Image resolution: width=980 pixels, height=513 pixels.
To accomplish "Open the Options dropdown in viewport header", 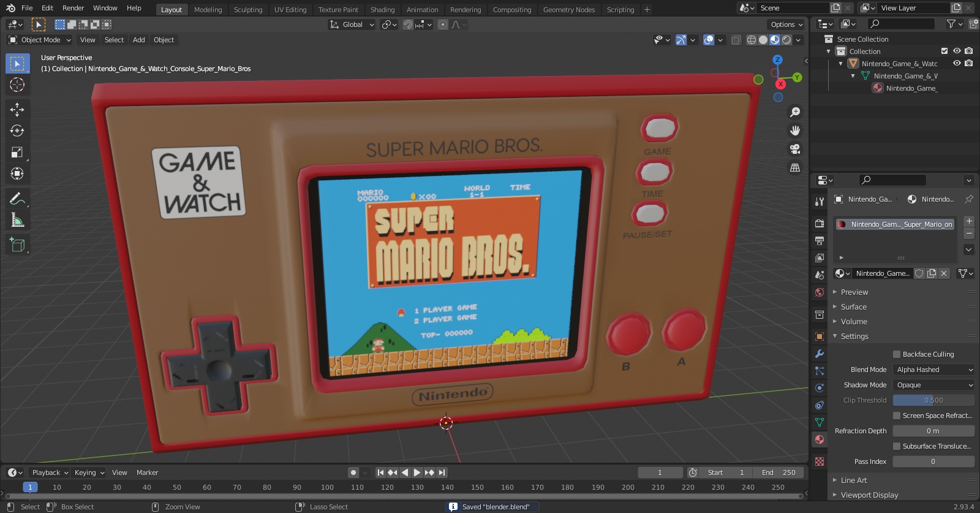I will tap(786, 25).
